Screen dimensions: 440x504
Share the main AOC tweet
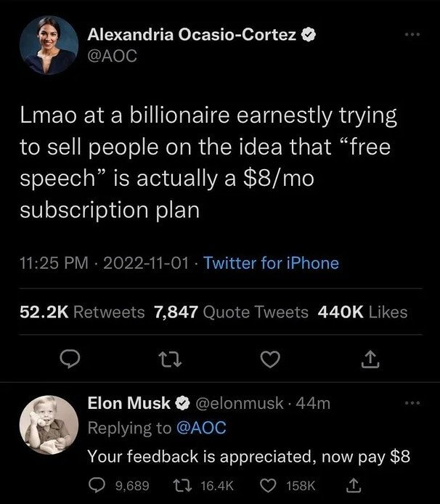tap(368, 357)
